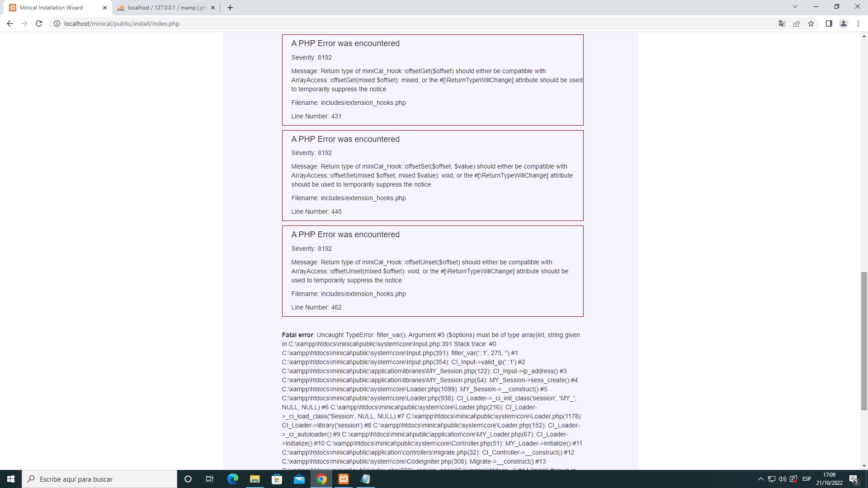The image size is (868, 488).
Task: Open the Chrome profile avatar
Action: pyautogui.click(x=844, y=23)
